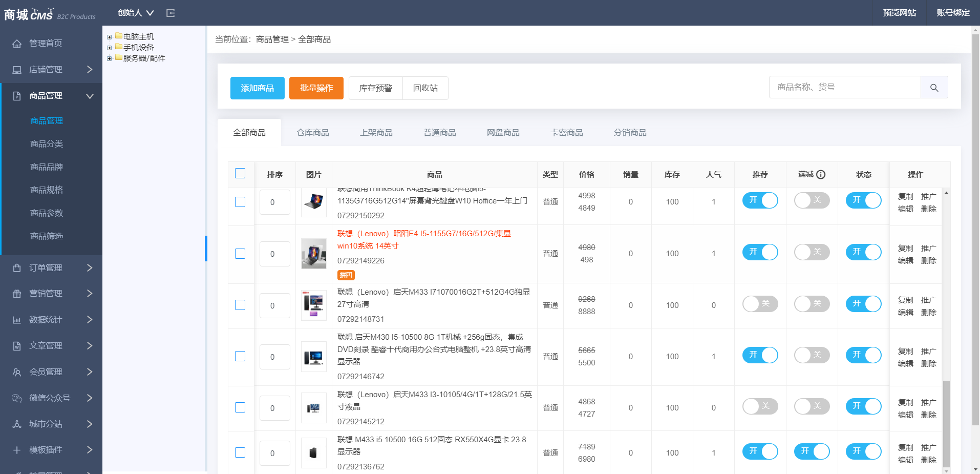Select the 订单管理 order management icon

coord(17,267)
